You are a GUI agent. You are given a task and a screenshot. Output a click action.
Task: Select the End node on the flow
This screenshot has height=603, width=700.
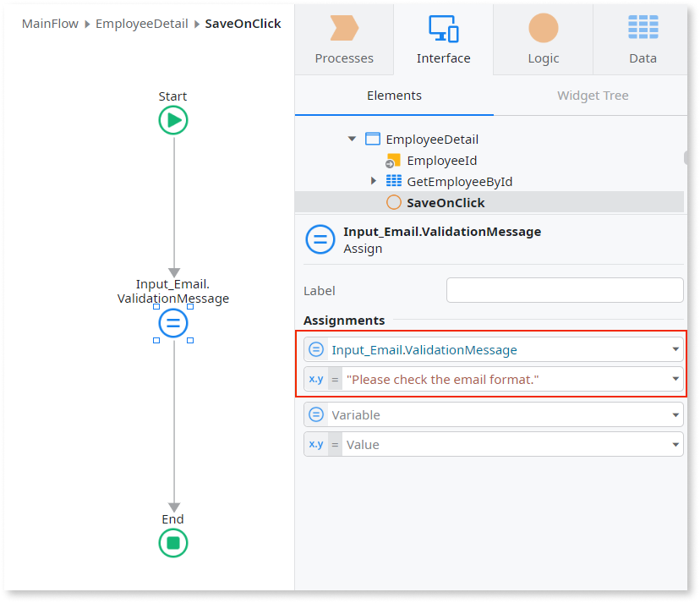tap(172, 543)
